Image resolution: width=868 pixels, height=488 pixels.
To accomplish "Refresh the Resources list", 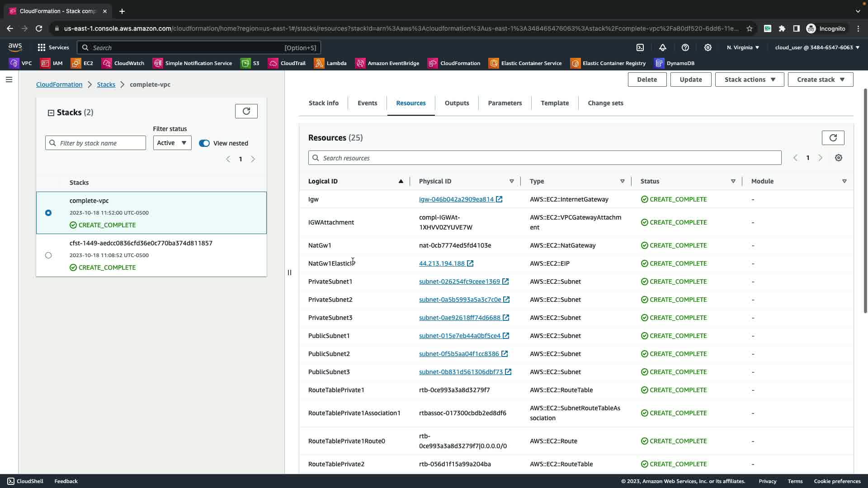I will [x=833, y=138].
